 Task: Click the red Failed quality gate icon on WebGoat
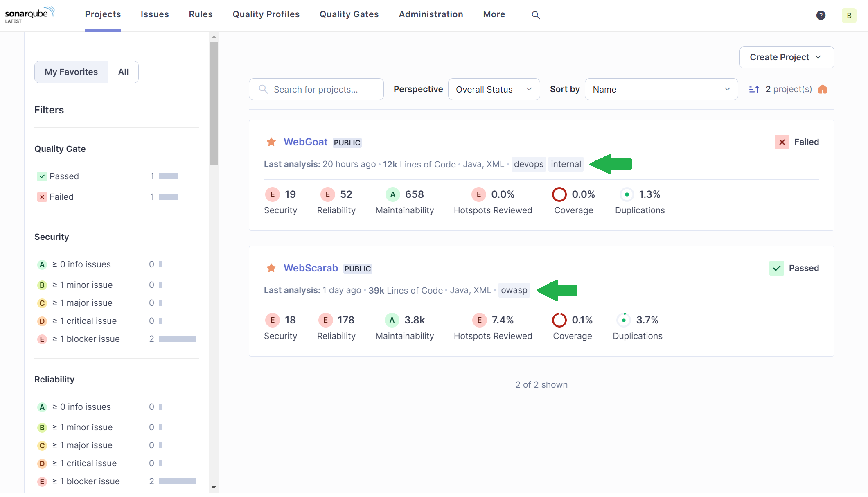click(782, 142)
